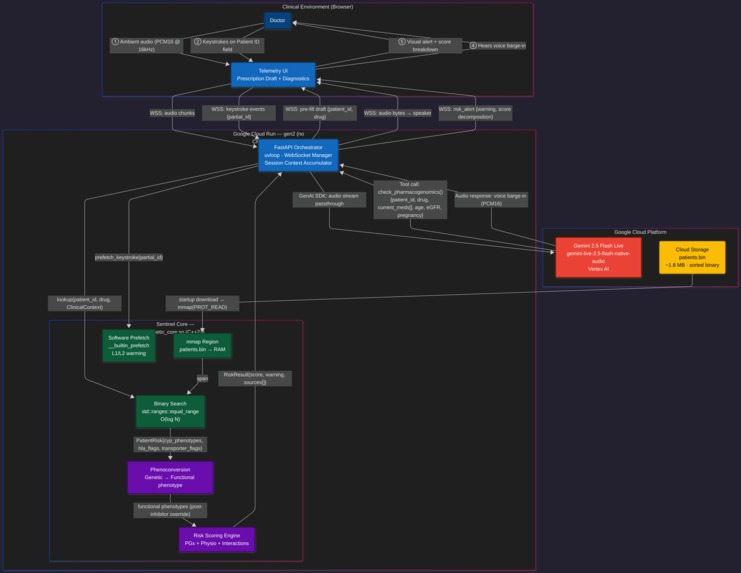Click the 'WSS: audio chunks' edge label
The width and height of the screenshot is (741, 573).
[172, 113]
